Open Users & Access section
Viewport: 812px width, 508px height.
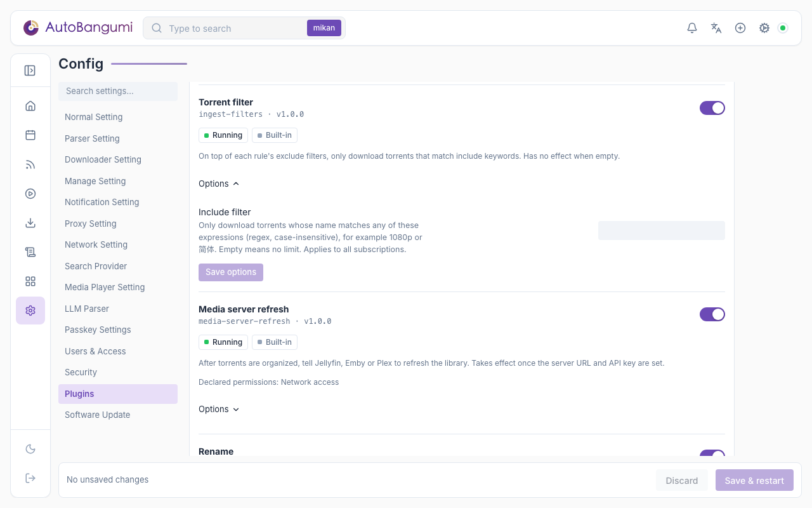point(118,351)
